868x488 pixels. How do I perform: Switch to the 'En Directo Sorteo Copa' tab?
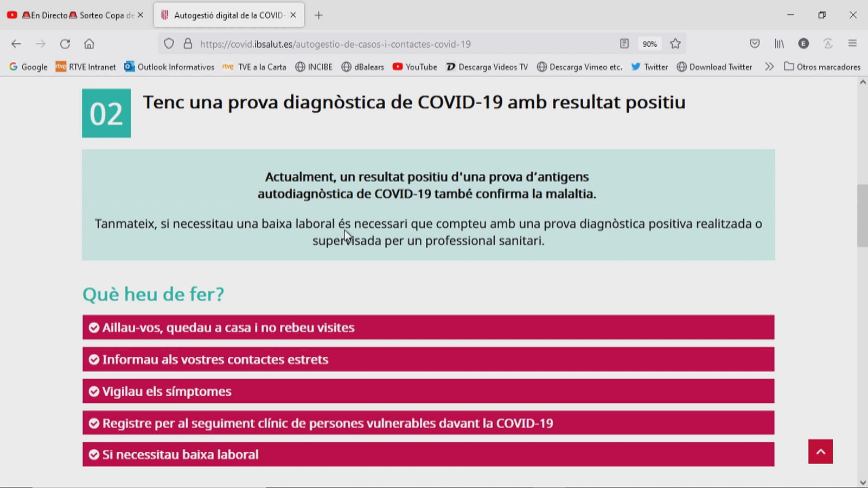76,15
